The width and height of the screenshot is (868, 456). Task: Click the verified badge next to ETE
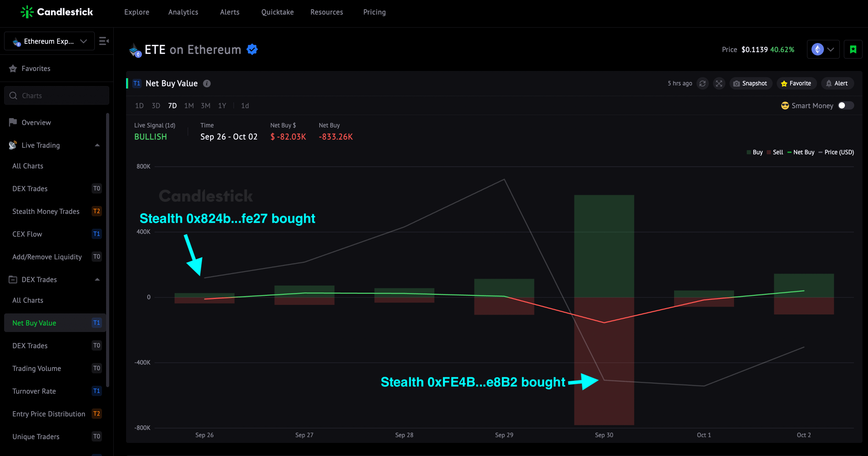tap(252, 49)
